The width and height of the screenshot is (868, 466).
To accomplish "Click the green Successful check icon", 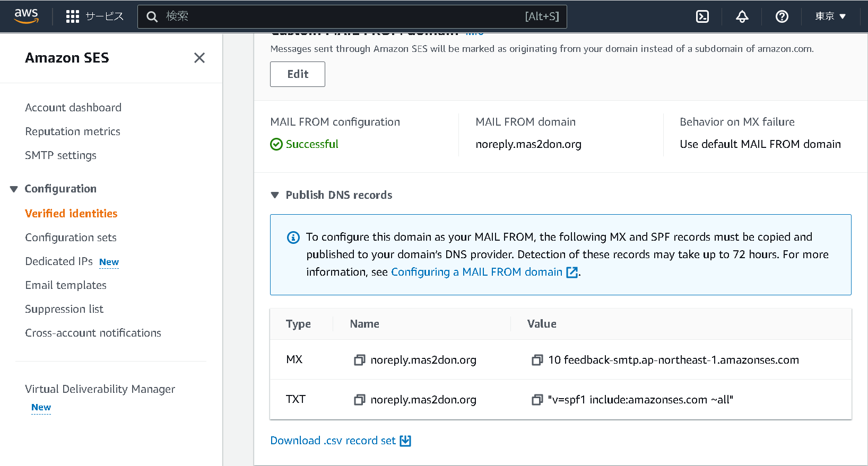I will [x=276, y=144].
